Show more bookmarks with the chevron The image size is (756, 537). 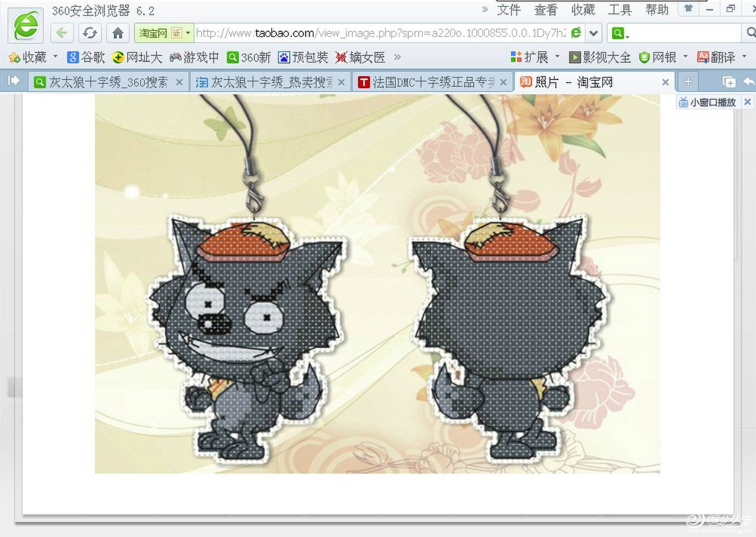(x=397, y=57)
